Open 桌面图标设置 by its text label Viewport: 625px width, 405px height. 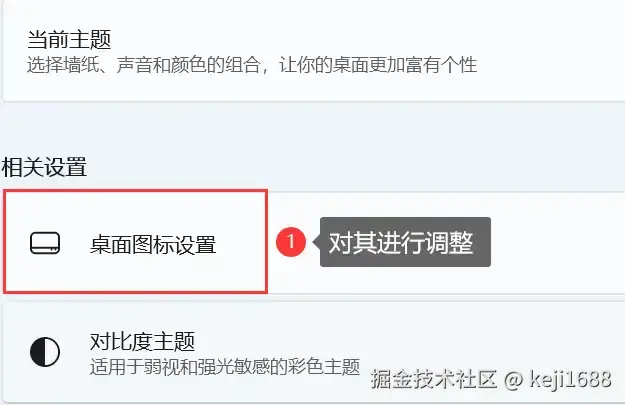pyautogui.click(x=153, y=244)
